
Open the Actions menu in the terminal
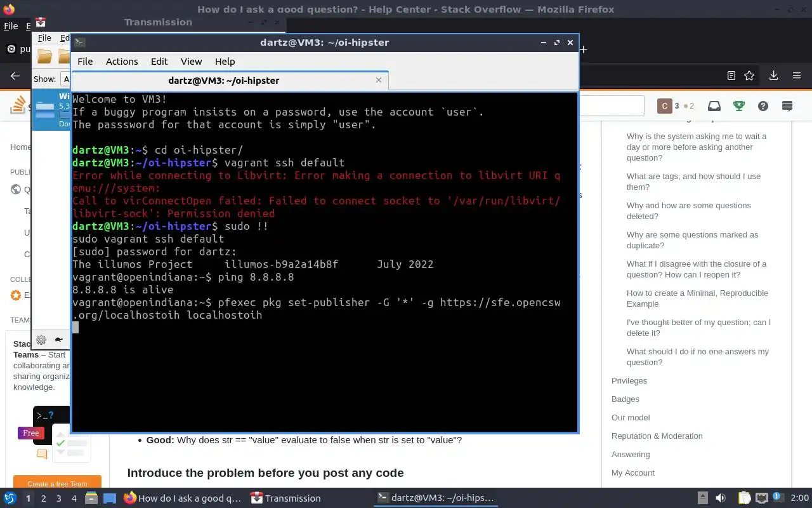(122, 62)
